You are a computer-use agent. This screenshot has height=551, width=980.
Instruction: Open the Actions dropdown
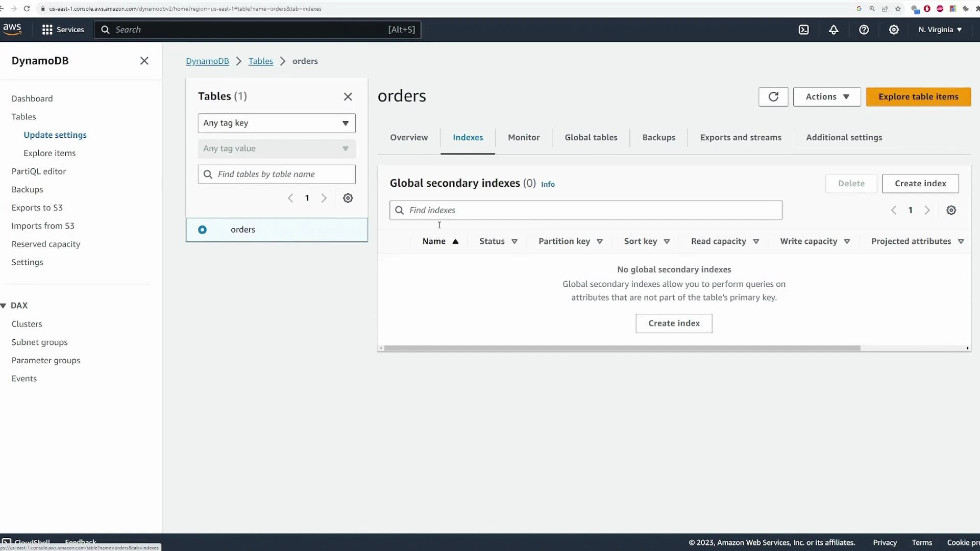pyautogui.click(x=826, y=96)
